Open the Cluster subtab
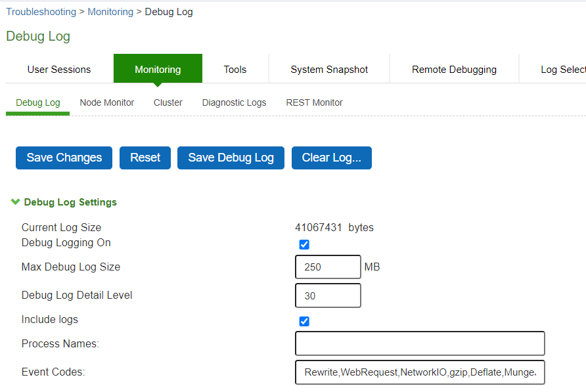Screen dimensions: 586x392 click(x=168, y=102)
